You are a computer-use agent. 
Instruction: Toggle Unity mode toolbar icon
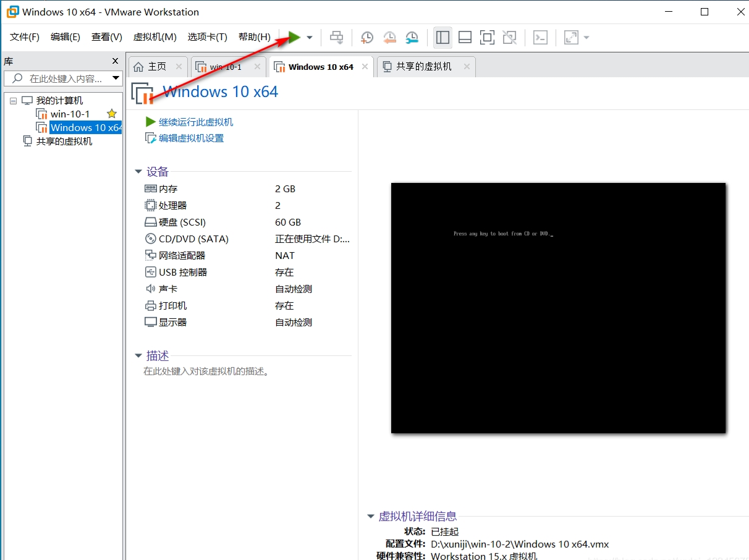pyautogui.click(x=509, y=38)
